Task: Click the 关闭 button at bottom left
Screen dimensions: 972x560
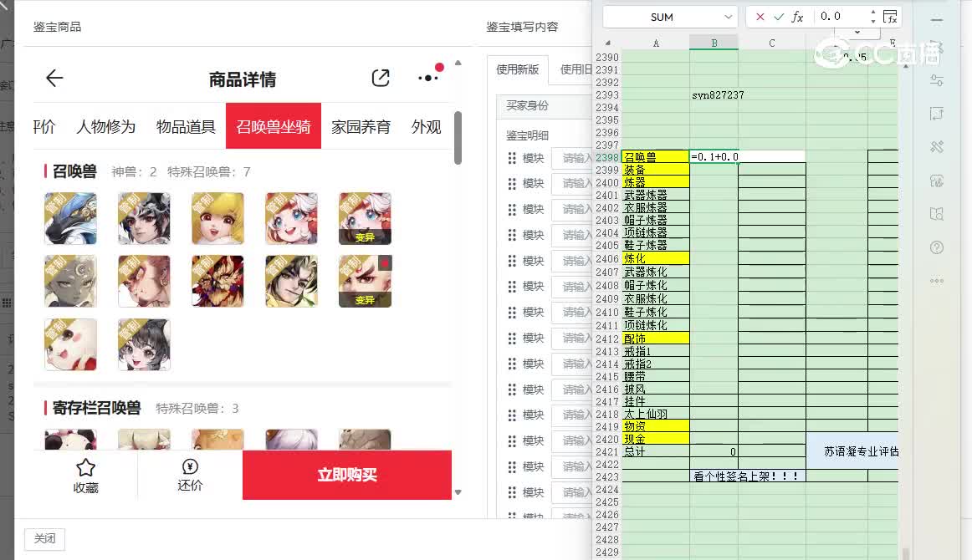Action: [x=44, y=538]
